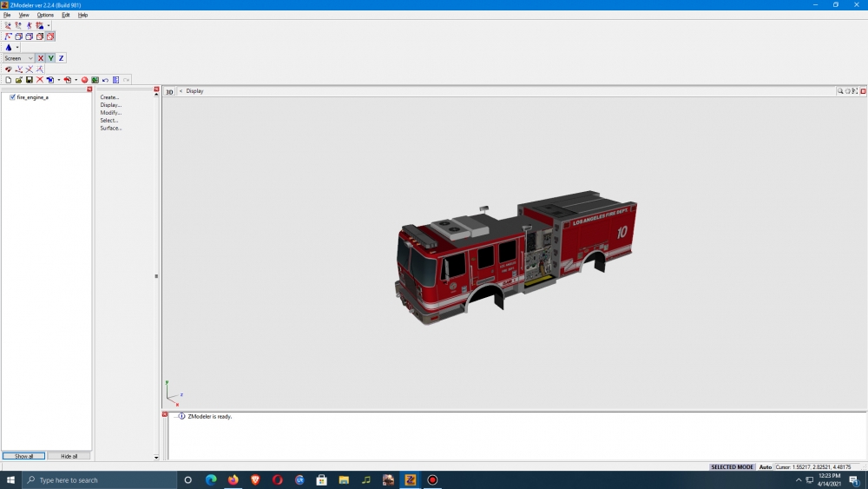Expand the import dropdown arrow

[59, 80]
